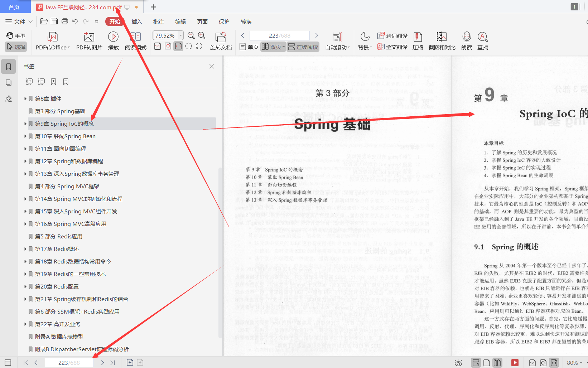588x368 pixels.
Task: Switch to 首页 tab
Action: point(14,7)
